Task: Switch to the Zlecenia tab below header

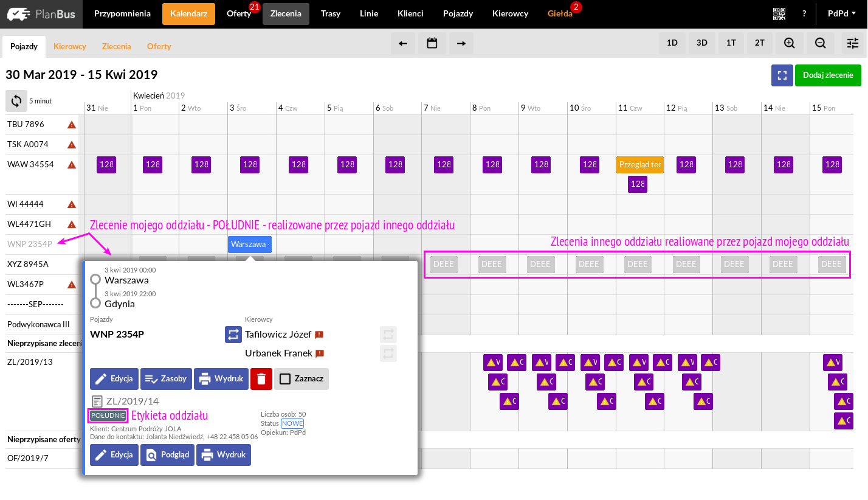Action: coord(116,46)
